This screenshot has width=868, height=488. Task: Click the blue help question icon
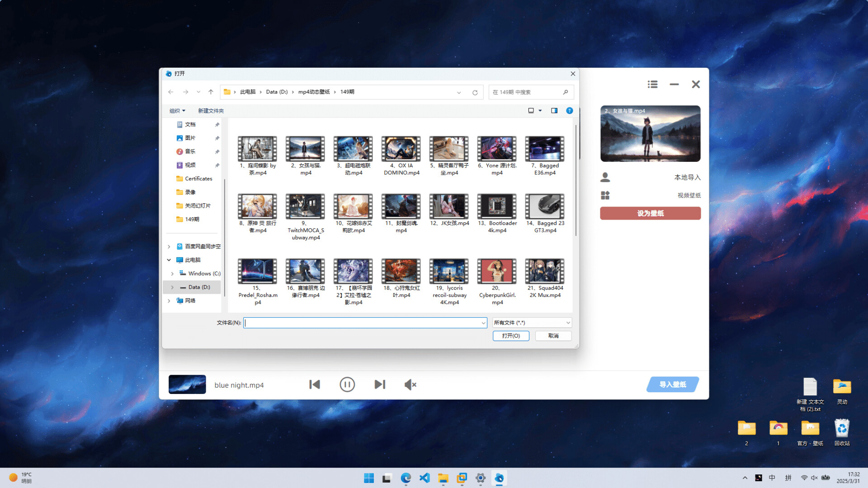pos(569,111)
